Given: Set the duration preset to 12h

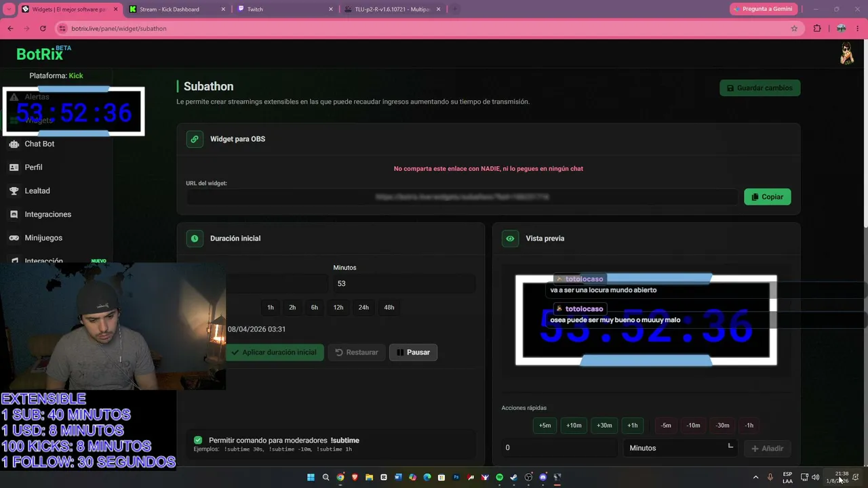Looking at the screenshot, I should point(338,308).
